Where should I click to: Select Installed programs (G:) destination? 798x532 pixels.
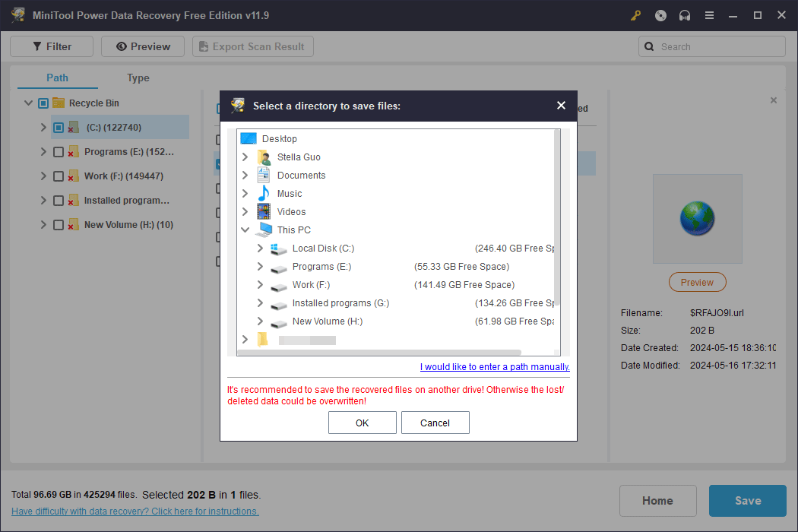click(x=340, y=303)
